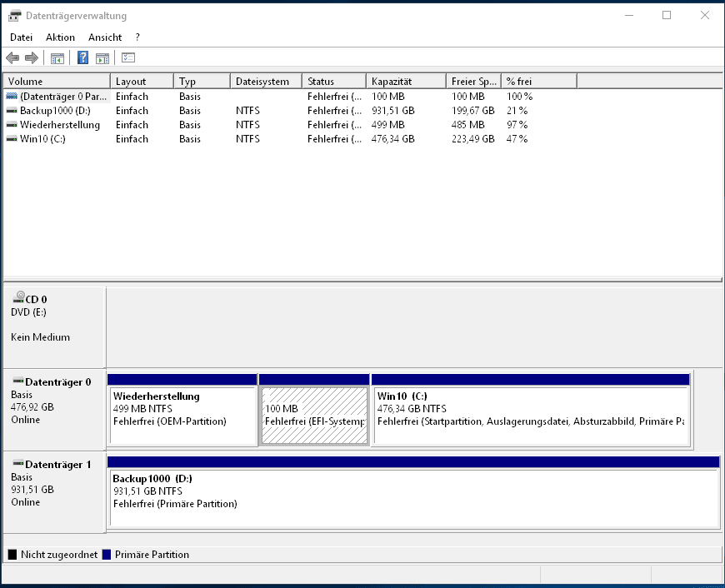Click the Datenträger 0 Par... volume icon

coord(12,96)
